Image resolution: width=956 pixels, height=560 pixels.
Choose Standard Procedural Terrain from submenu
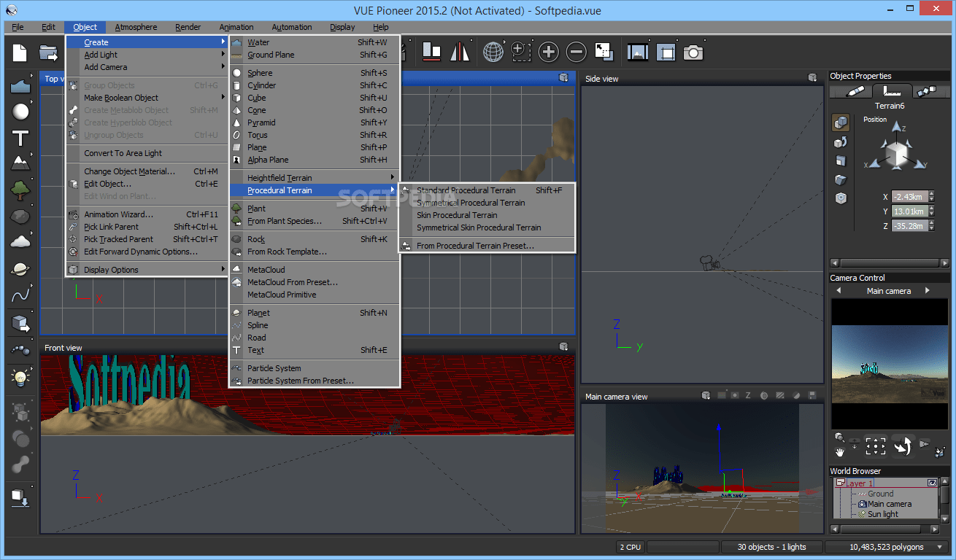(466, 190)
